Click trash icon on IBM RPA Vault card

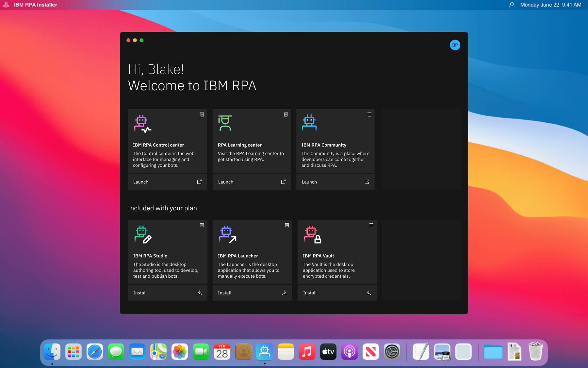(371, 225)
